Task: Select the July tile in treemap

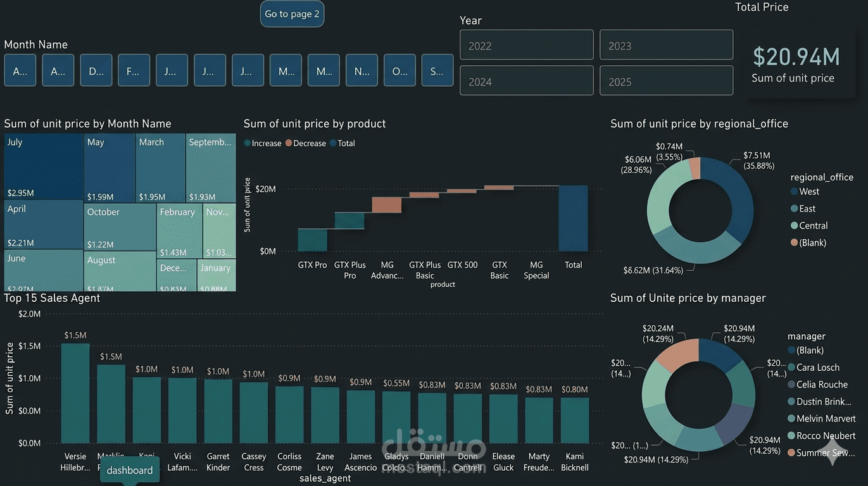Action: point(44,166)
